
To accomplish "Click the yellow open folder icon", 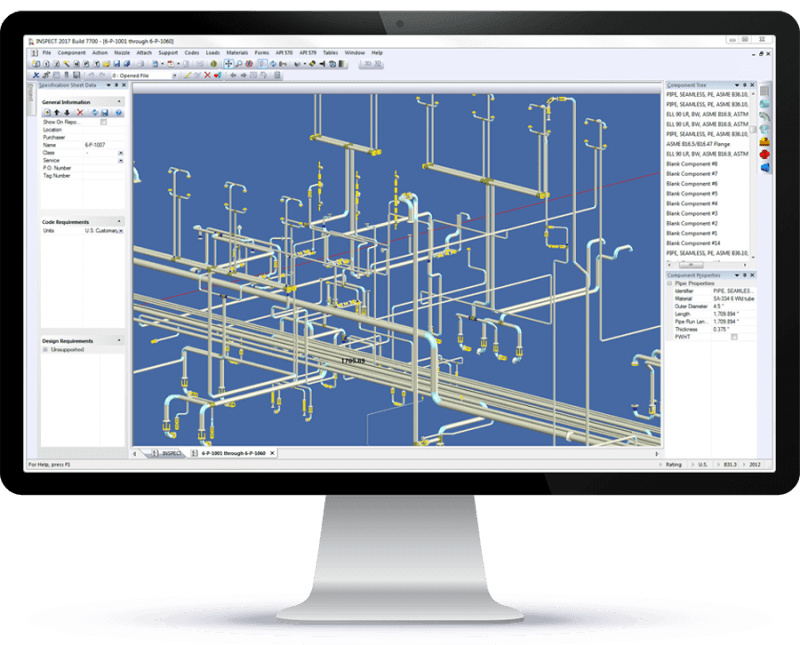I will click(107, 64).
